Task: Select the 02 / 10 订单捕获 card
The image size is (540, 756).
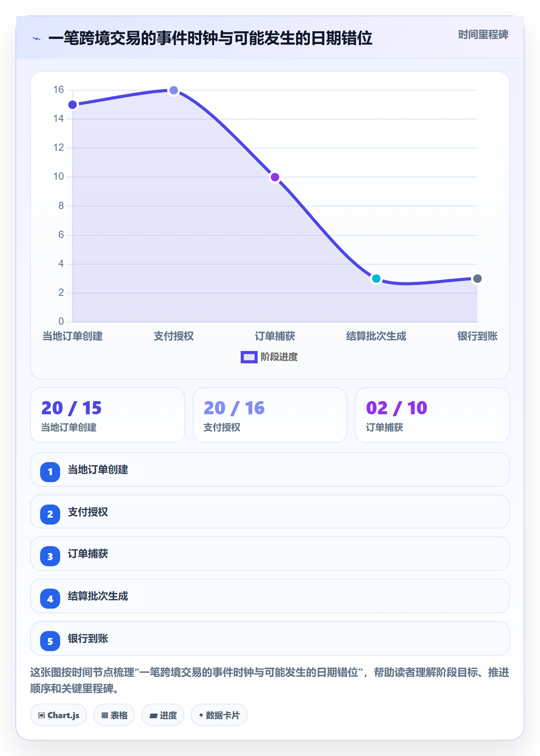Action: click(x=432, y=415)
